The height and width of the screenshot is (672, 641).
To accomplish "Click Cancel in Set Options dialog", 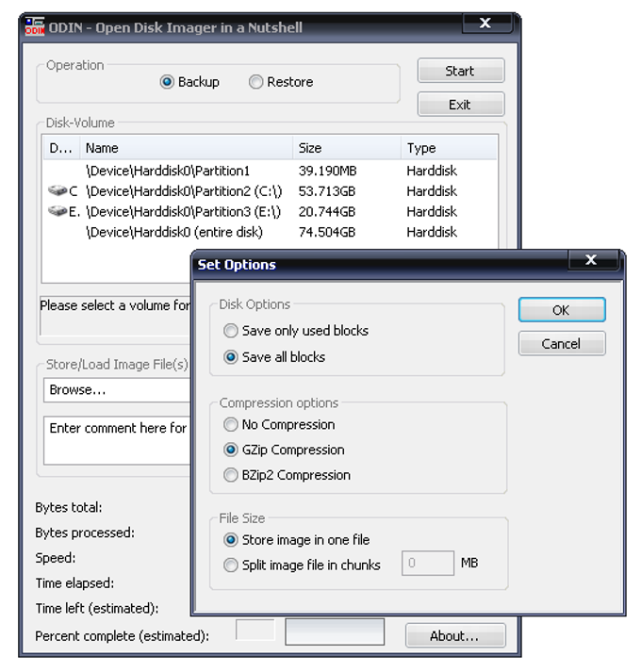I will point(562,343).
